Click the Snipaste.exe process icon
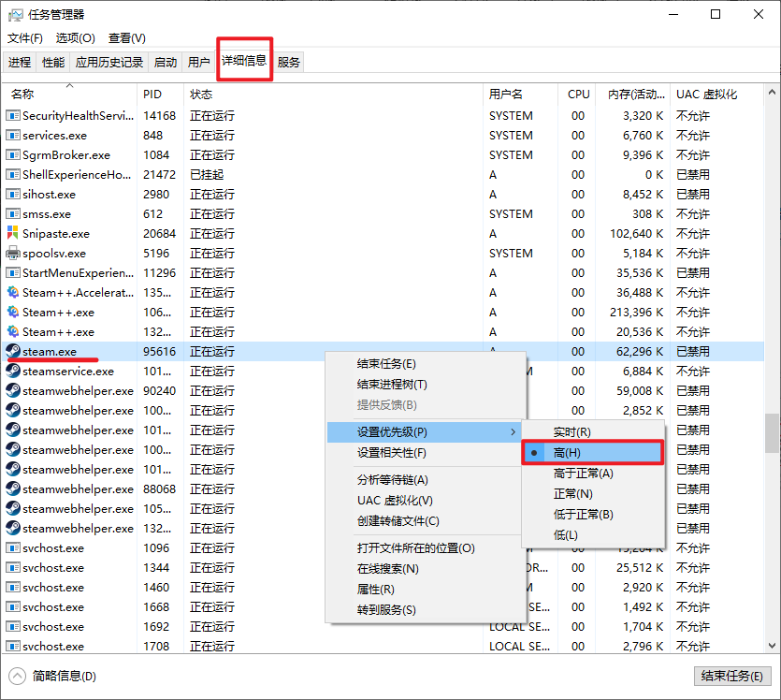781x700 pixels. click(13, 234)
